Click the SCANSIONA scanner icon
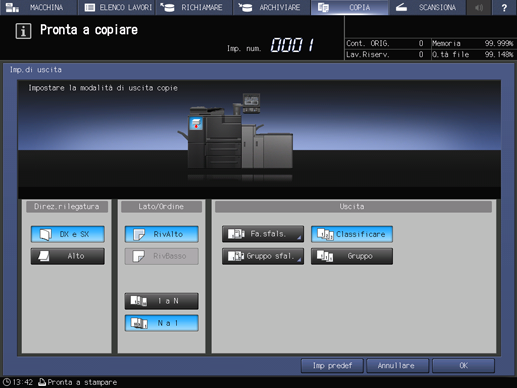517x388 pixels. click(x=401, y=7)
